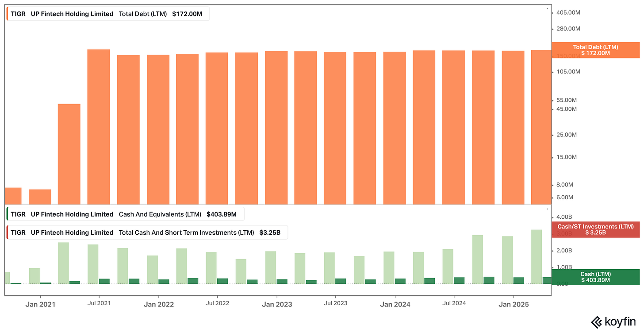Click 'Jul 2022' on the time axis
Viewport: 644px width, 333px height.
217,303
